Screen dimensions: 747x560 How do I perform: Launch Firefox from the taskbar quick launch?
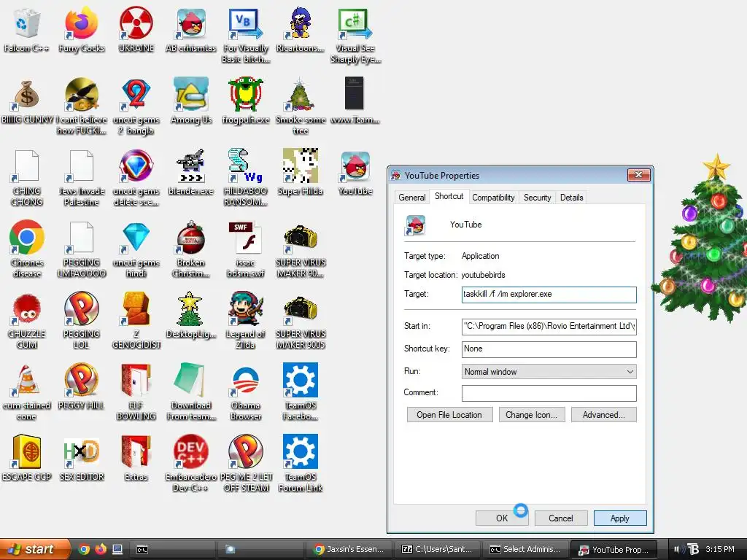click(x=101, y=549)
